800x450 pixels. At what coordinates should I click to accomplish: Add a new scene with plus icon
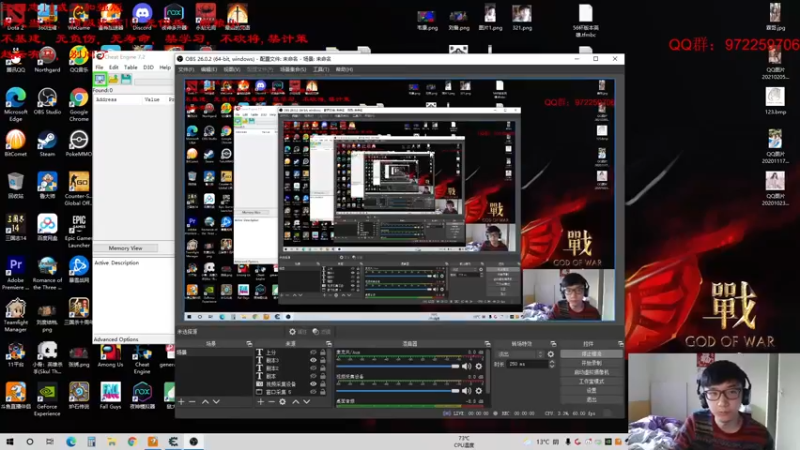pos(181,402)
